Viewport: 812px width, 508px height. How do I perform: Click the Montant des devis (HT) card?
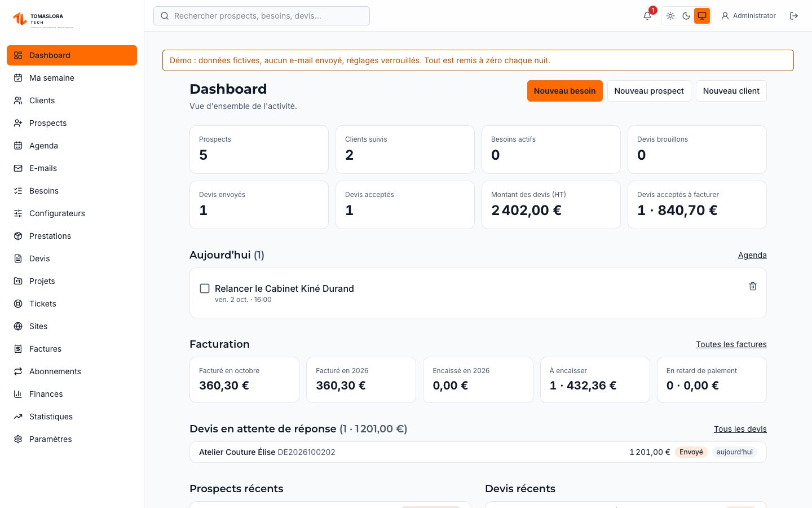(551, 205)
